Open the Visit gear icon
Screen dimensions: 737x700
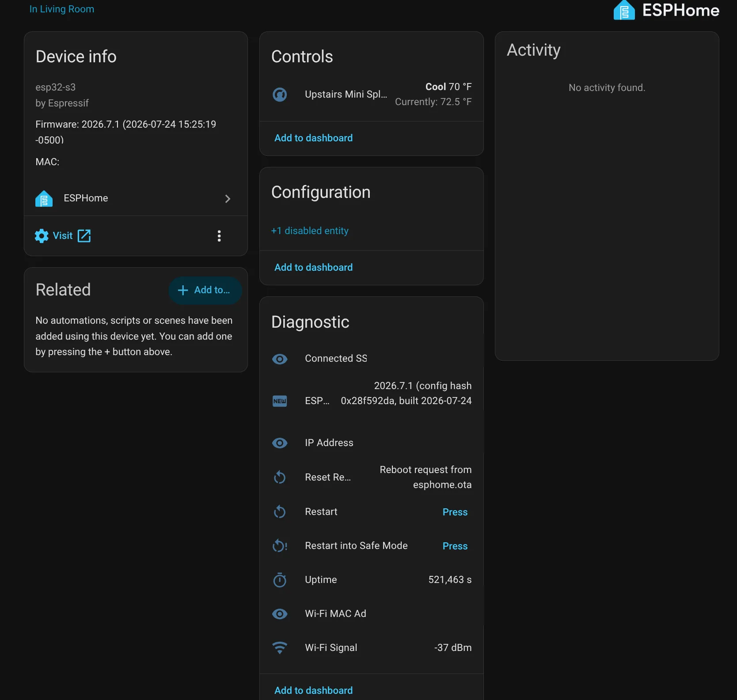click(x=42, y=236)
